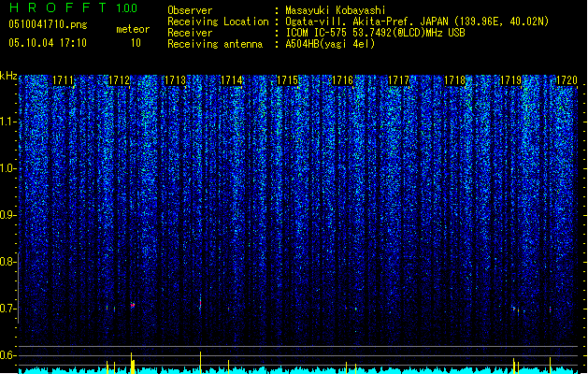Click the kHz axis unit label
This screenshot has width=588, height=374.
pos(8,76)
